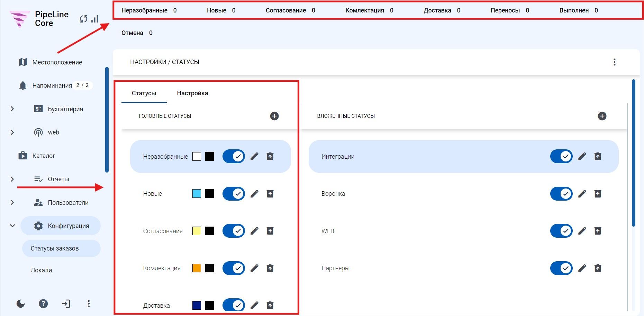Open help question mark icon
The image size is (644, 316).
tap(43, 304)
